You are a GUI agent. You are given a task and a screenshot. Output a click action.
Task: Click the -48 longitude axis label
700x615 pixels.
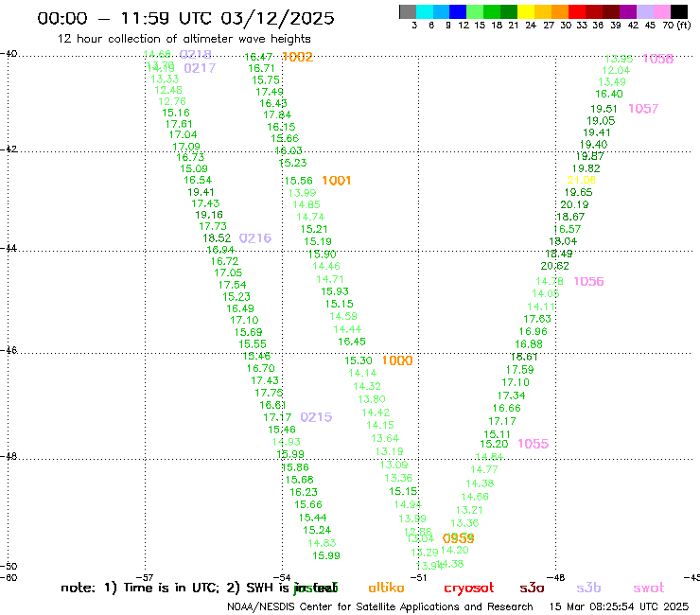coord(556,578)
